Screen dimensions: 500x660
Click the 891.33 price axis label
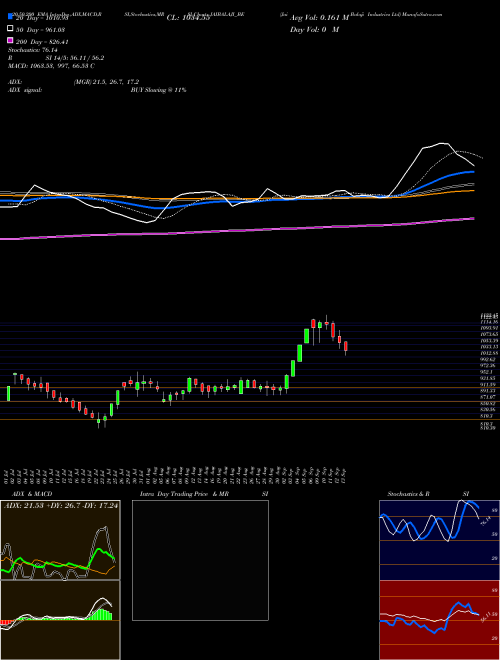point(489,391)
